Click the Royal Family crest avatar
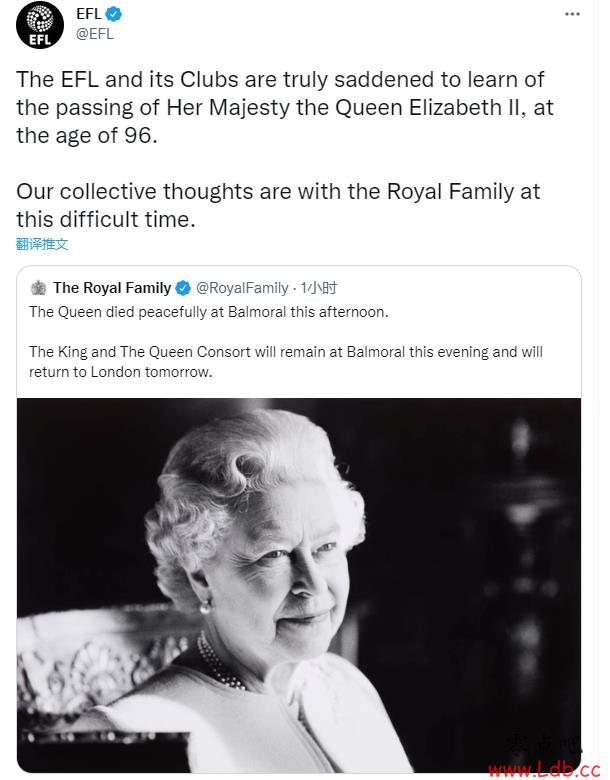Image resolution: width=610 pixels, height=780 pixels. (x=38, y=288)
